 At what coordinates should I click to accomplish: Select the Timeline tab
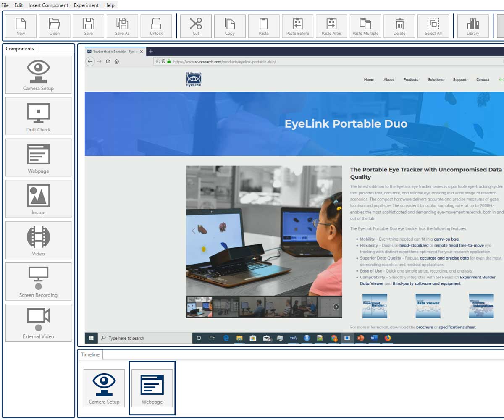tap(90, 354)
